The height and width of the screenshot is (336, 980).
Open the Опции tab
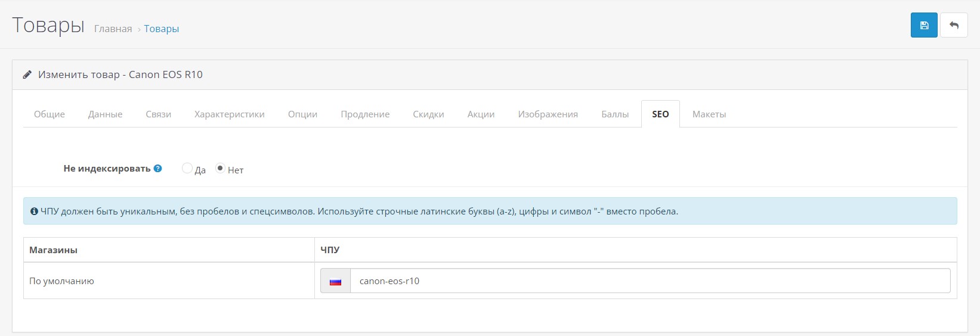pyautogui.click(x=303, y=114)
